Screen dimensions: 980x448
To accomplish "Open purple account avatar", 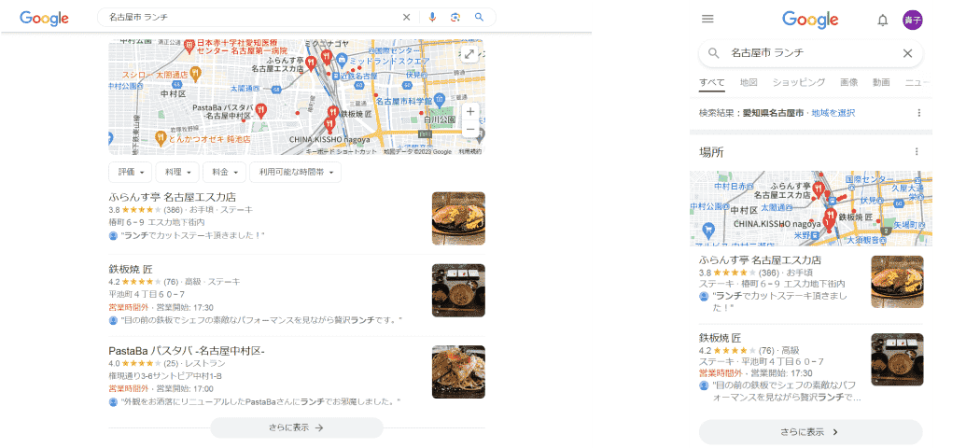I will (913, 20).
